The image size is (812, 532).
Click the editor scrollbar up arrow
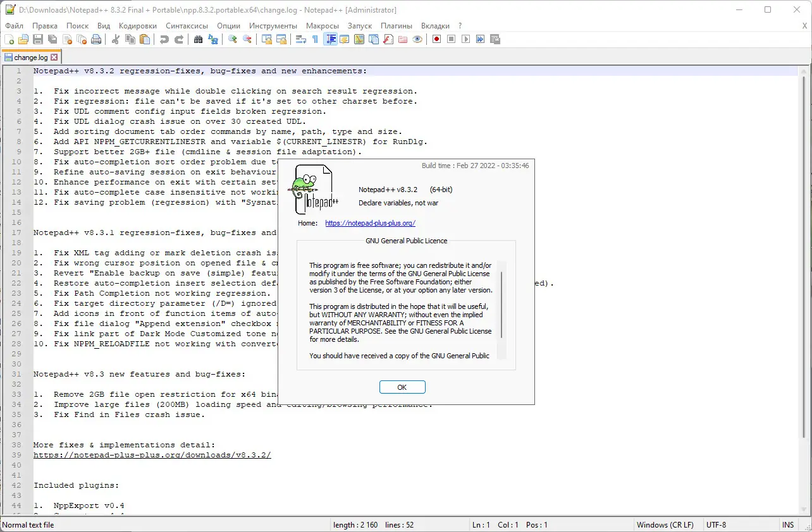click(805, 71)
